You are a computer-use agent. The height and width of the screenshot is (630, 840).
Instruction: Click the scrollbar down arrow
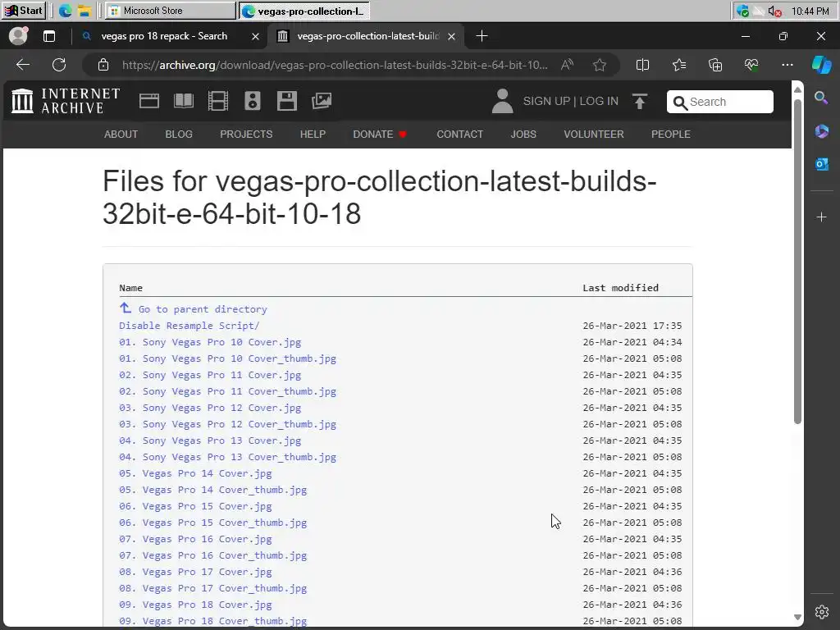coord(797,618)
